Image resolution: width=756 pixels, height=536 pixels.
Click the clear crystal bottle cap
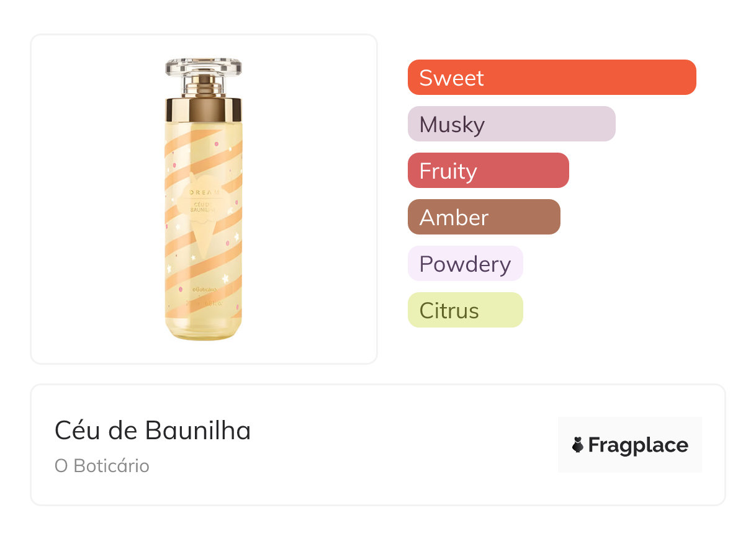pos(204,68)
